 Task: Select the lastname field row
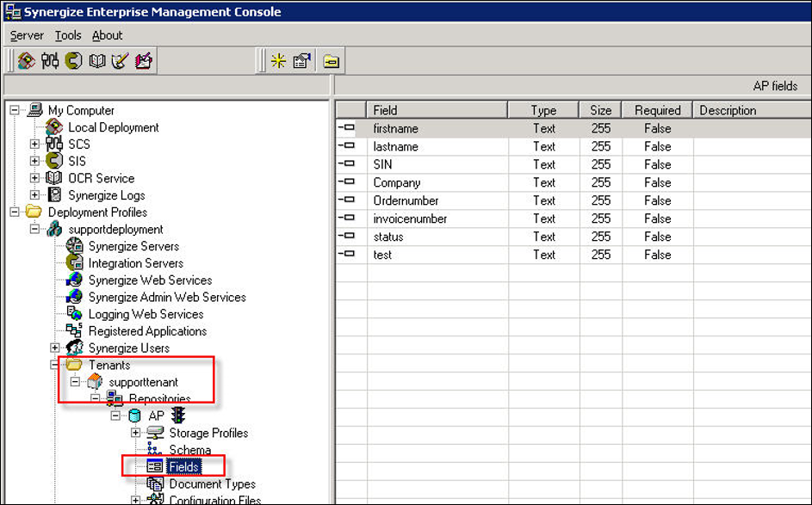pyautogui.click(x=573, y=146)
